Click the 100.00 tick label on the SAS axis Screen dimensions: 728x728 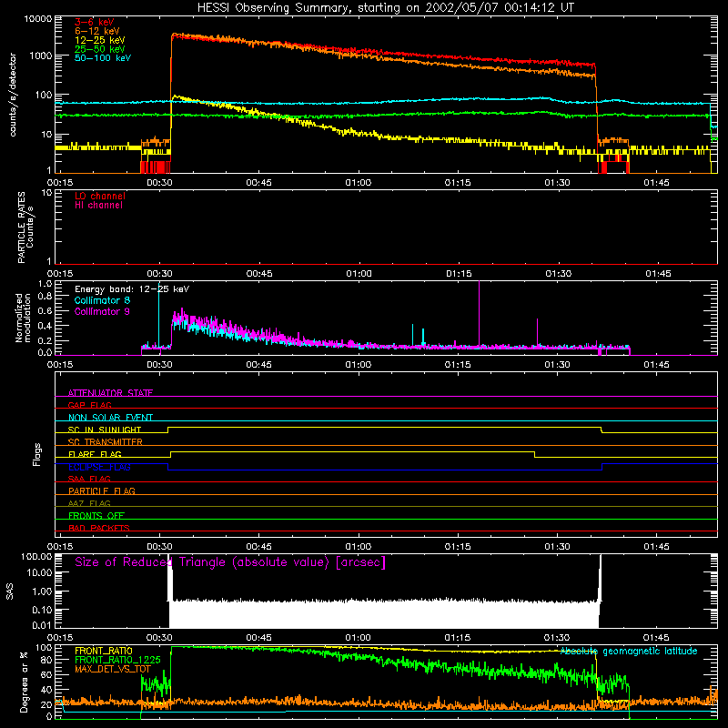click(x=36, y=556)
